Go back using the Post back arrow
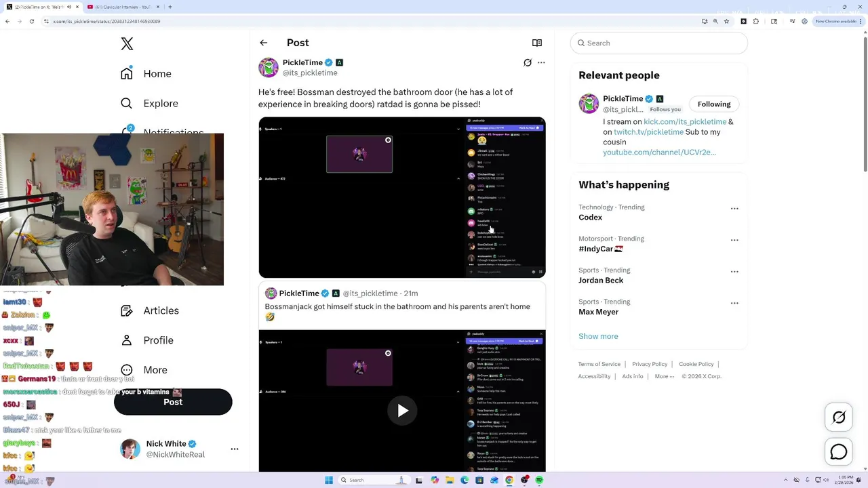Screen dimensions: 868x488 264,43
